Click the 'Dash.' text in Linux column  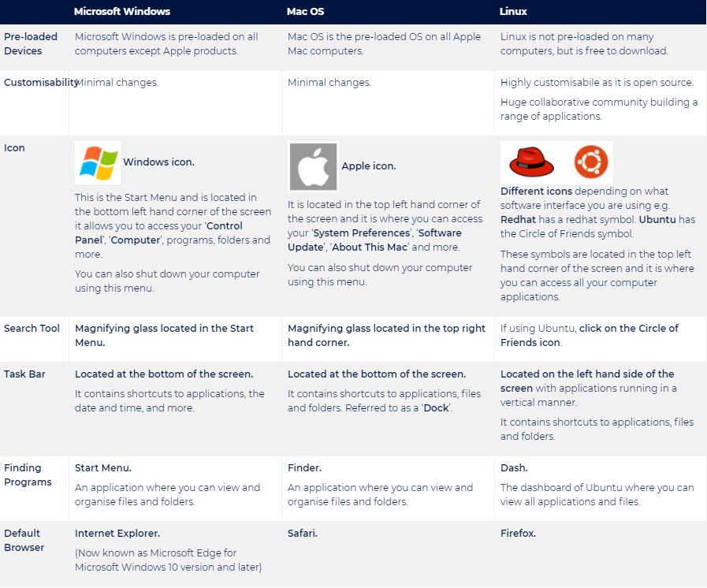(x=514, y=467)
